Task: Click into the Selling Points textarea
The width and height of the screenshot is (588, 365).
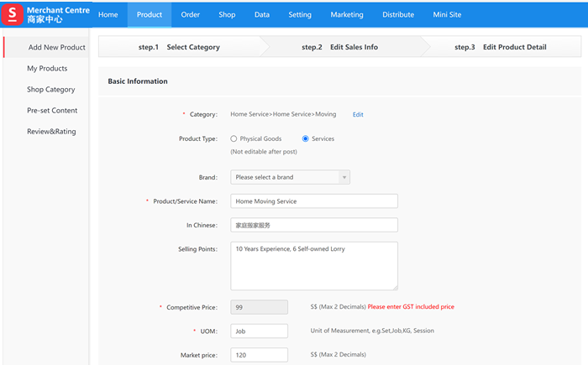Action: 314,266
